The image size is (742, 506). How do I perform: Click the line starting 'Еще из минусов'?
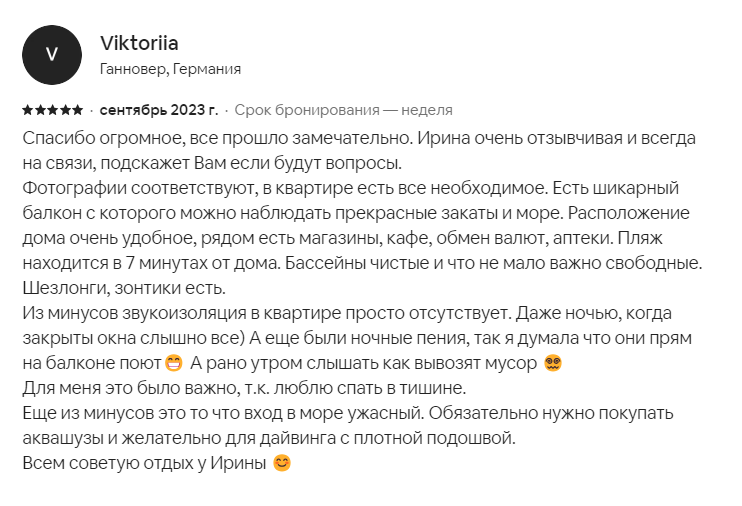pyautogui.click(x=348, y=413)
